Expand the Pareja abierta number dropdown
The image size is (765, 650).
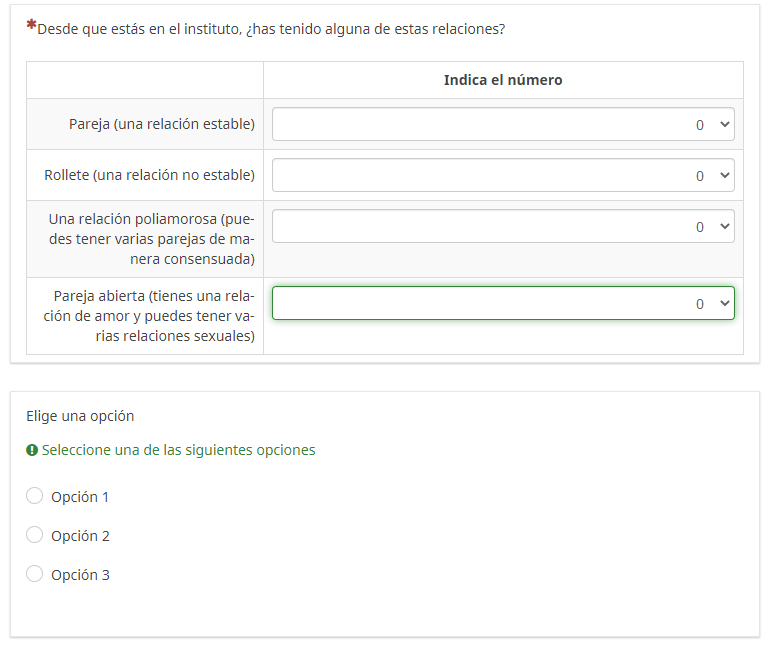pos(503,303)
